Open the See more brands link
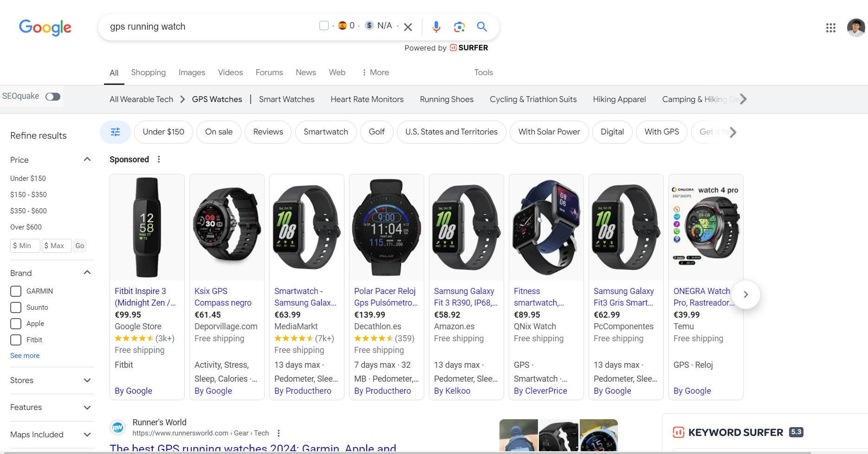Viewport: 868px width, 454px height. coord(25,356)
